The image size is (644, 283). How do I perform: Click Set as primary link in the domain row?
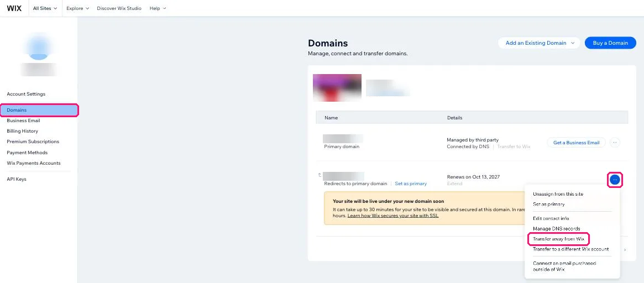[411, 184]
